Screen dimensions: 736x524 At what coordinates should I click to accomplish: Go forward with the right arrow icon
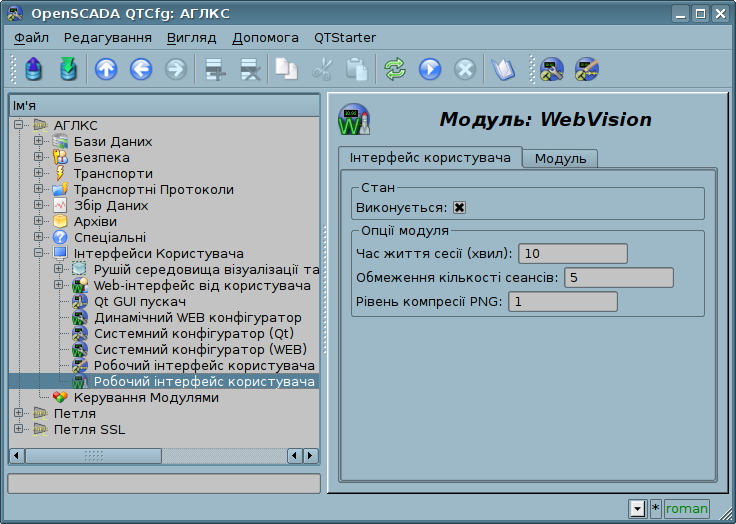[x=176, y=69]
